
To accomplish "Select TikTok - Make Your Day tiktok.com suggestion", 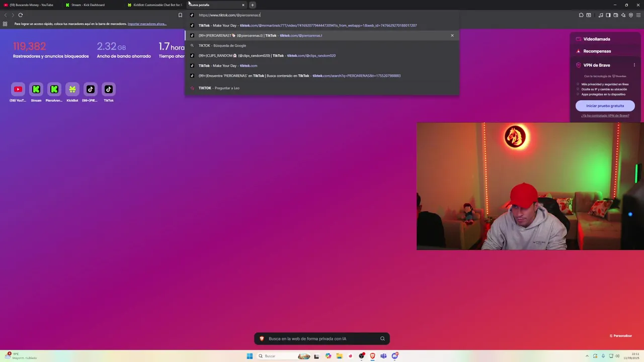I will 322,65.
